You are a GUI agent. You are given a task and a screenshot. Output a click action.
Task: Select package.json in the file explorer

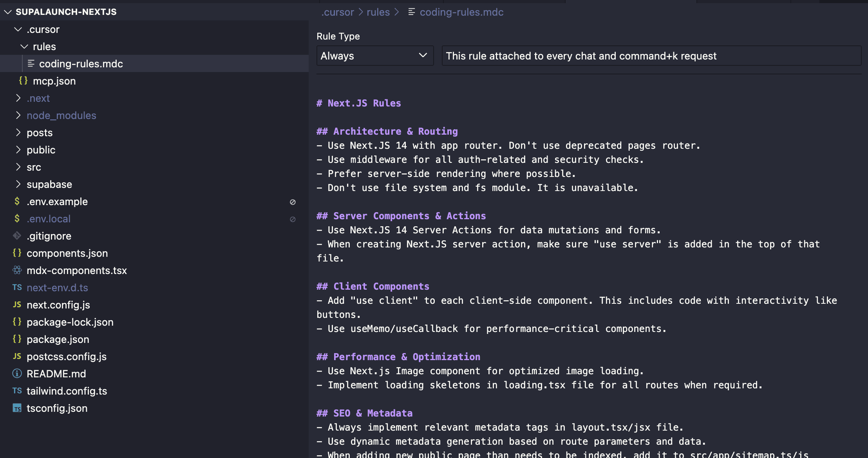pos(58,339)
